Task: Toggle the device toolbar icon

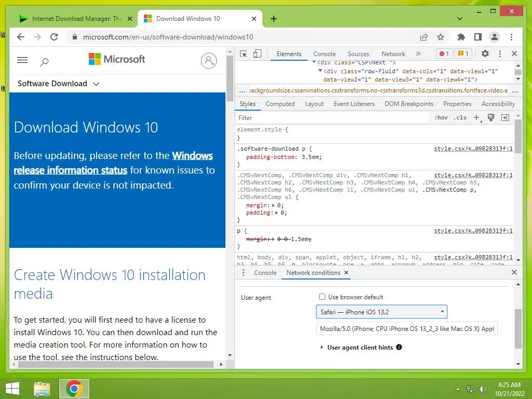Action: coord(258,54)
